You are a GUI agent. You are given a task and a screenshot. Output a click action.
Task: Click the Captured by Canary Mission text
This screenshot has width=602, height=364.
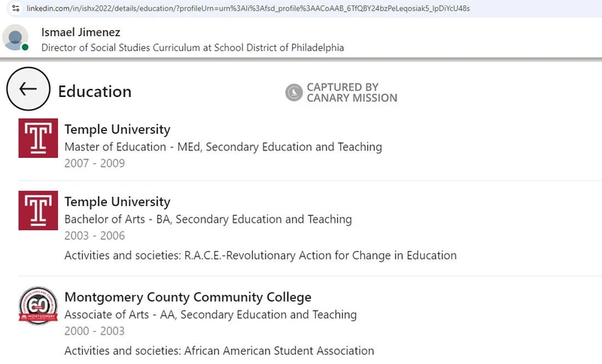[351, 93]
